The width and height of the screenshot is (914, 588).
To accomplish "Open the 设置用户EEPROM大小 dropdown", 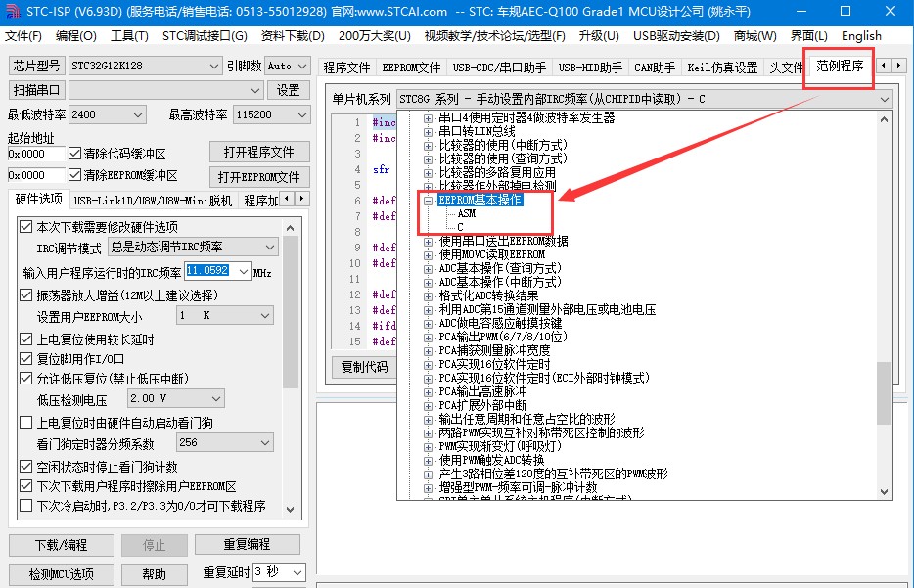I will (x=224, y=315).
